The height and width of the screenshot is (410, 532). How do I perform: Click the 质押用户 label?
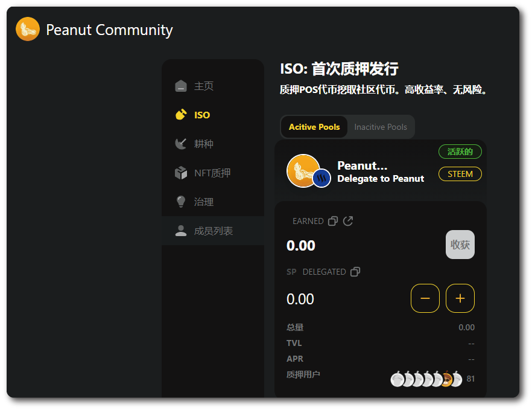click(303, 374)
